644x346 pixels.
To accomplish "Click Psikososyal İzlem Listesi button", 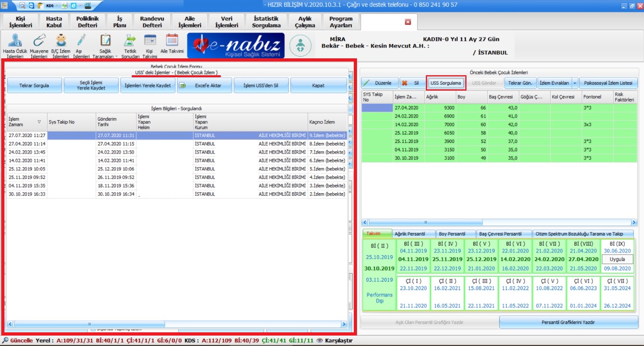I will (x=608, y=83).
